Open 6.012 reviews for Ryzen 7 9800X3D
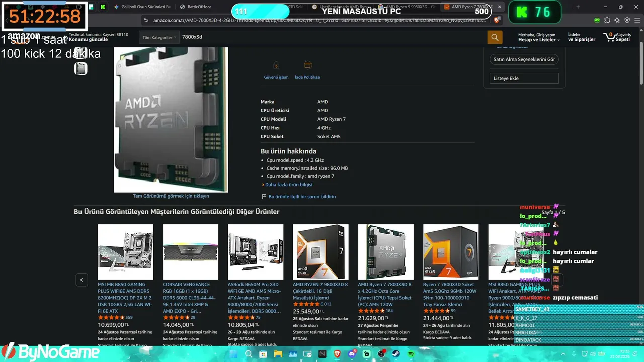This screenshot has width=644, height=362. click(x=326, y=304)
